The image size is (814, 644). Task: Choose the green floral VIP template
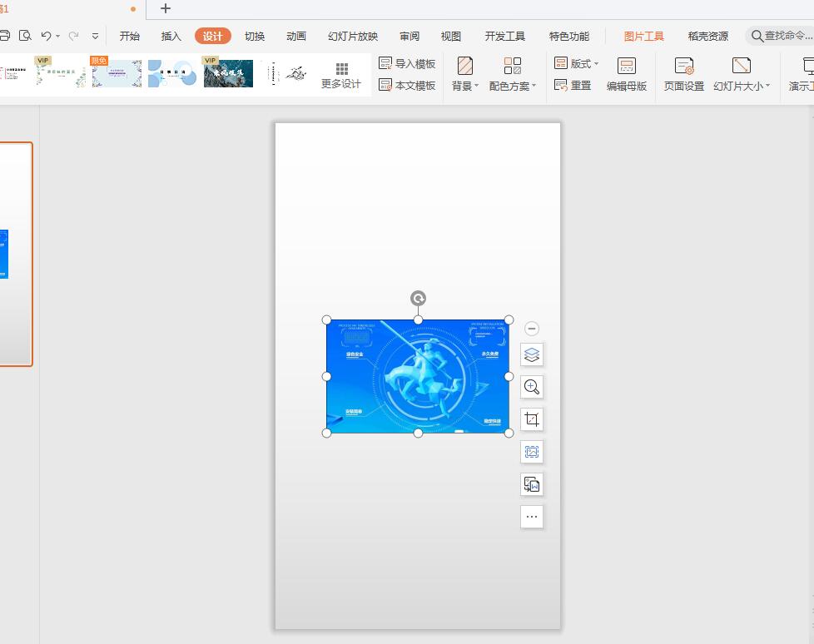(62, 73)
